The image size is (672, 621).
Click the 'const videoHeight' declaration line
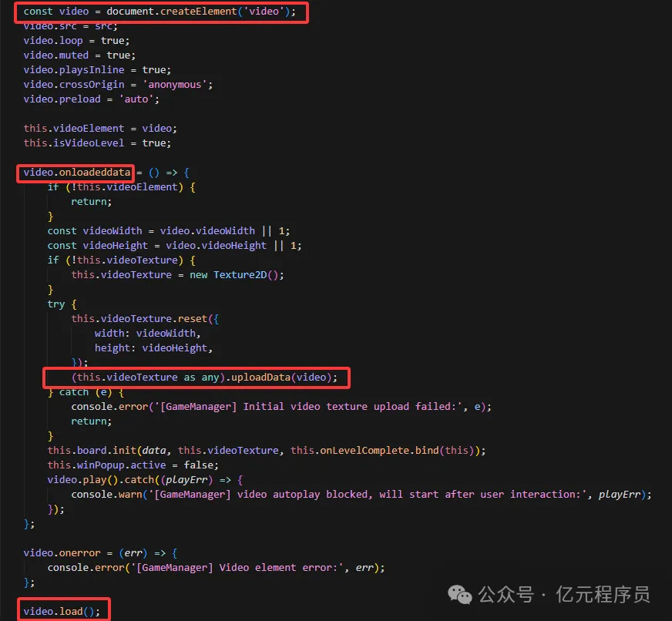coord(174,246)
